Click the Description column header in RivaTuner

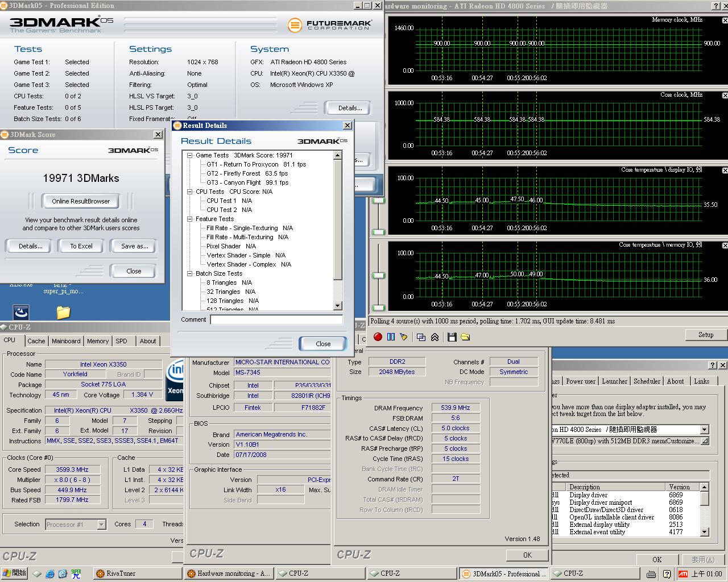[x=617, y=487]
